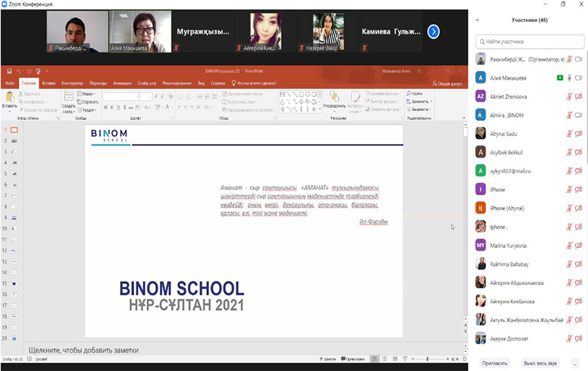
Task: Click the zoom-in plus beside zoom slider
Action: point(448,359)
